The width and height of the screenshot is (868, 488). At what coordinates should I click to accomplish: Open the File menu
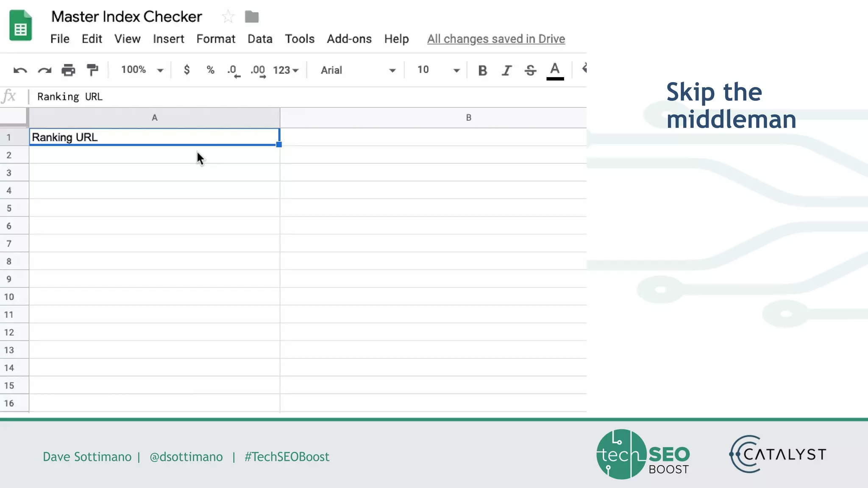pos(60,39)
